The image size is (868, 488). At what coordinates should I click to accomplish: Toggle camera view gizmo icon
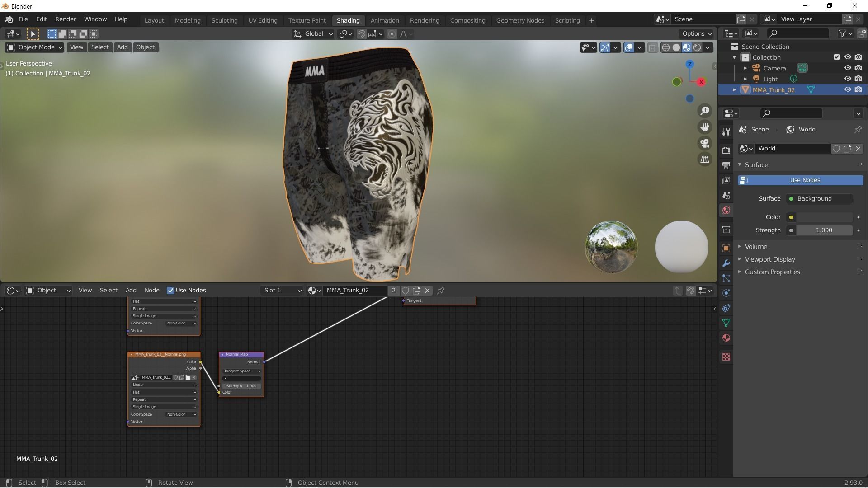pos(704,143)
